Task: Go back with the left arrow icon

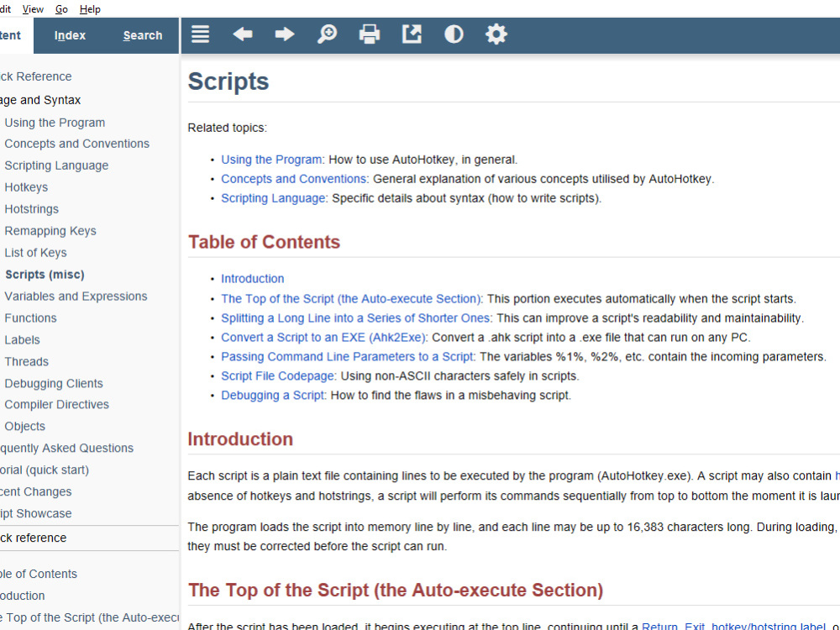Action: [243, 34]
